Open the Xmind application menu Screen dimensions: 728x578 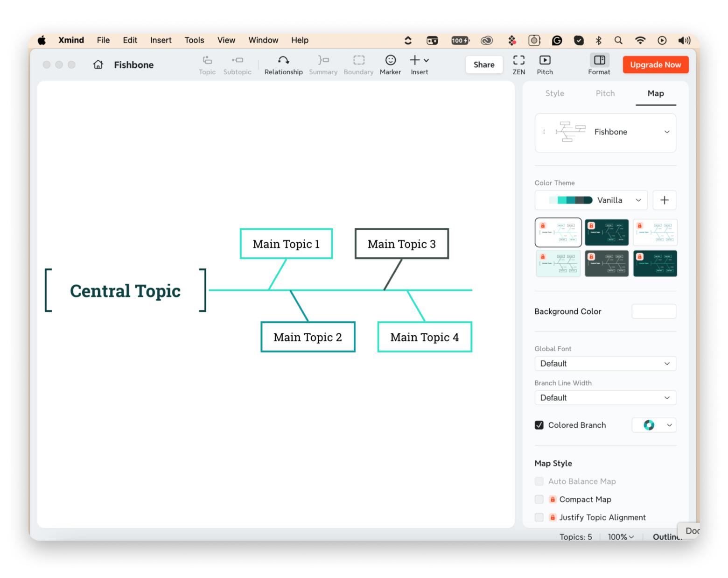point(71,40)
